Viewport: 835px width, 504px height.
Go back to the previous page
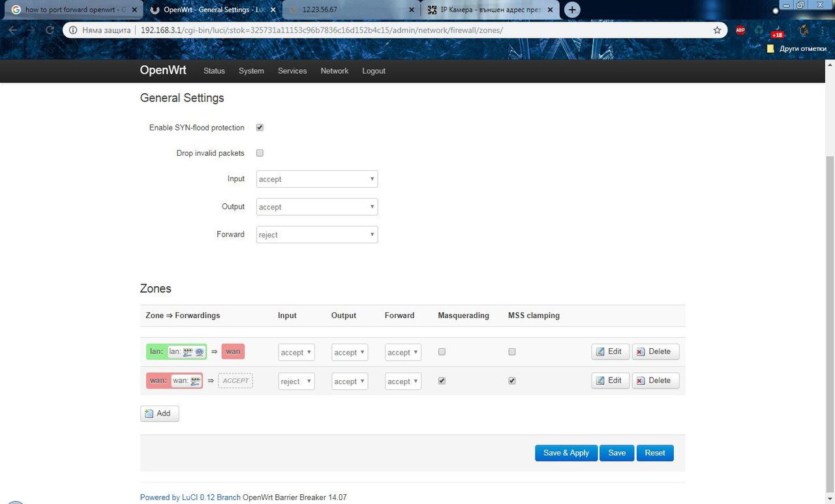(13, 30)
